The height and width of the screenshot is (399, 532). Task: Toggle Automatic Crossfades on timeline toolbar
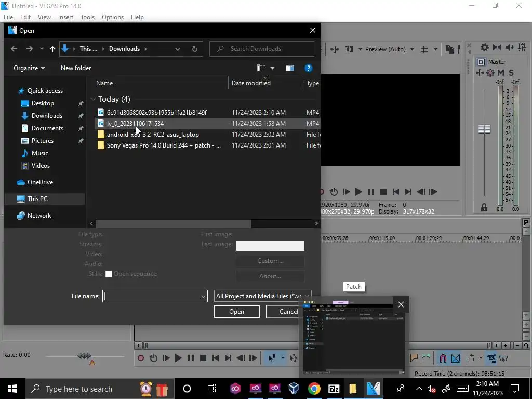(x=456, y=358)
